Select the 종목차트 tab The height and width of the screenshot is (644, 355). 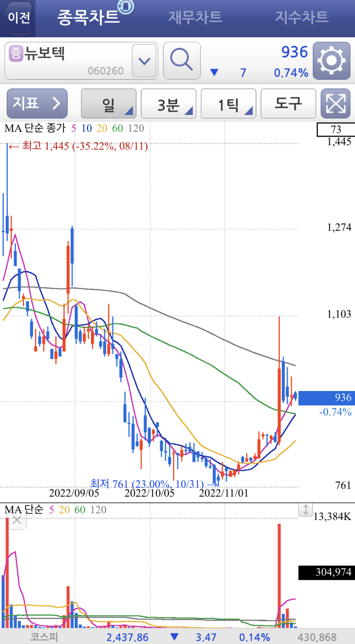point(88,17)
